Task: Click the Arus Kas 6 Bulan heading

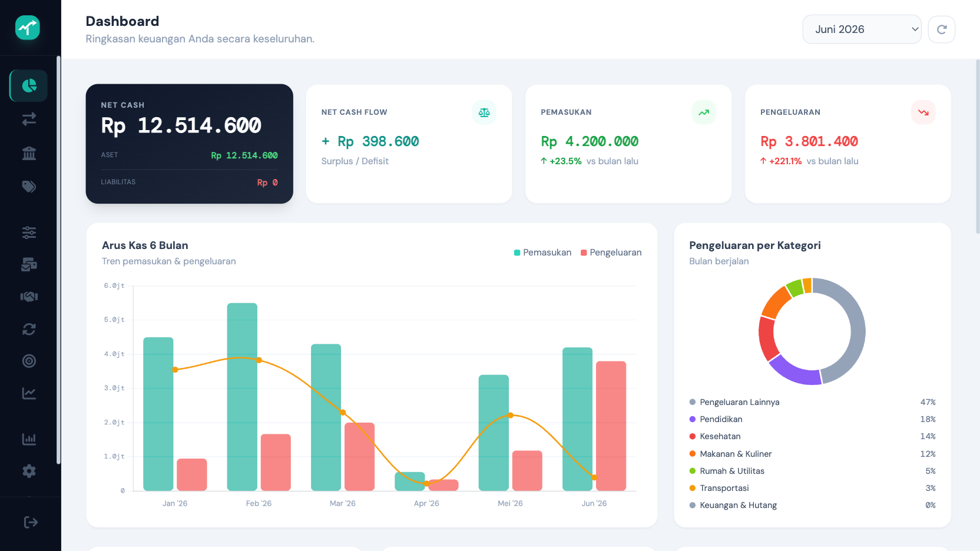Action: coord(145,245)
